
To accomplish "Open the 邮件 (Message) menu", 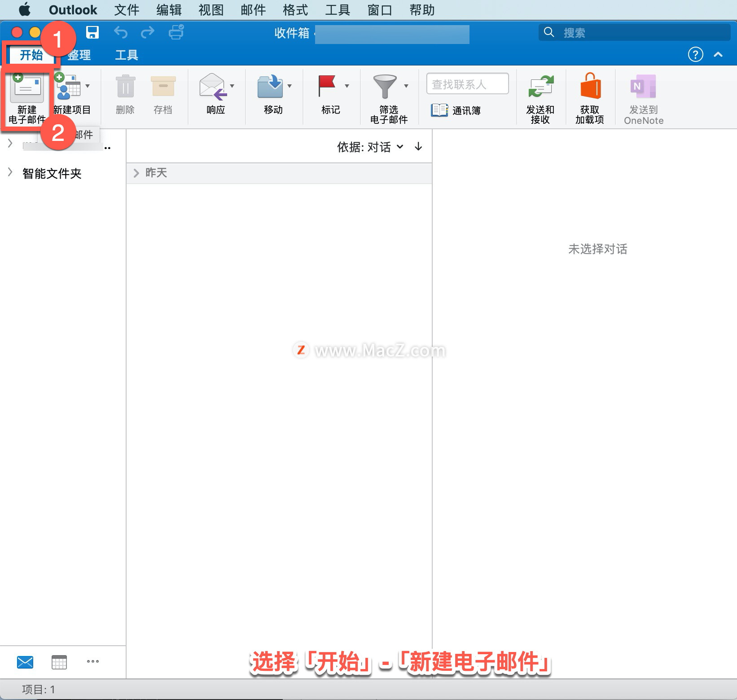I will [x=253, y=10].
